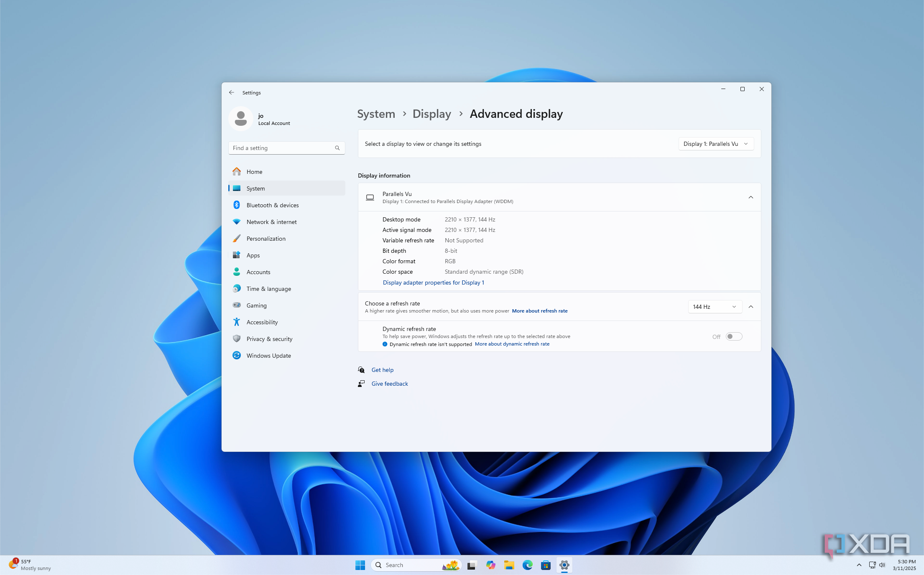Click the back arrow in Settings

232,92
